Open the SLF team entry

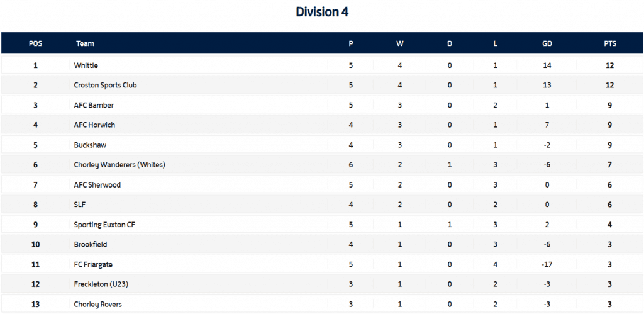pyautogui.click(x=80, y=205)
